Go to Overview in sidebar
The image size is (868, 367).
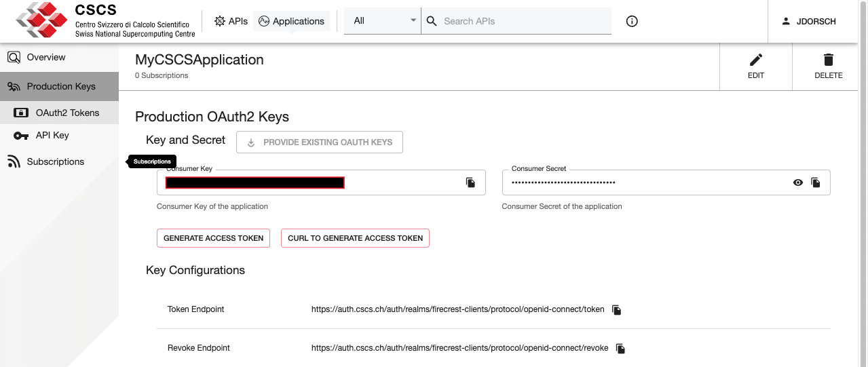(x=59, y=58)
